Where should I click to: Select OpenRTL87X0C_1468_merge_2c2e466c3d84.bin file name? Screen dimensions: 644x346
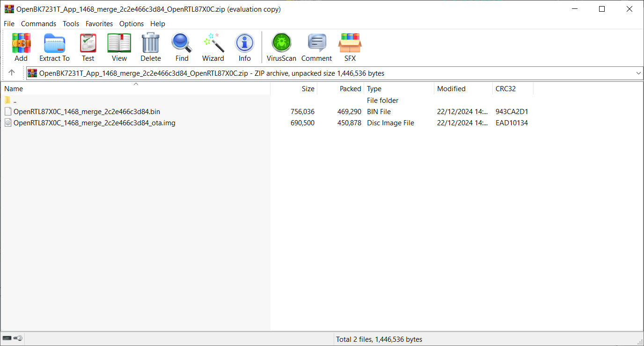tap(87, 111)
